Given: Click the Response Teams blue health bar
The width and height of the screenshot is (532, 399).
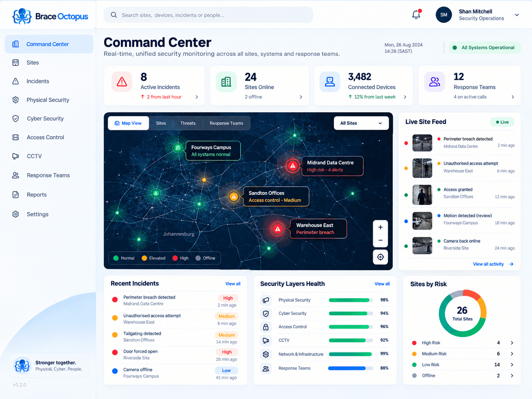Looking at the screenshot, I should tap(351, 368).
